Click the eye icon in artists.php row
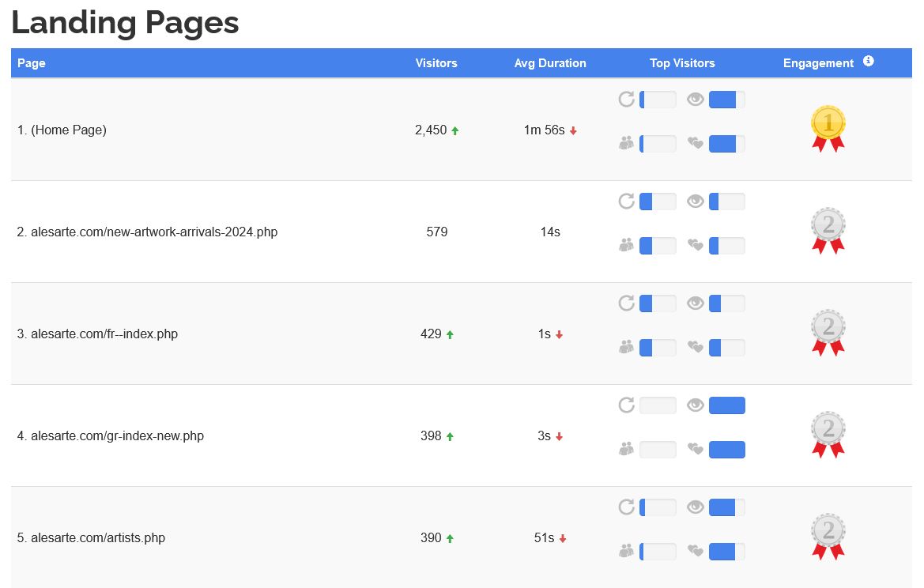The width and height of the screenshot is (924, 588). coord(696,507)
